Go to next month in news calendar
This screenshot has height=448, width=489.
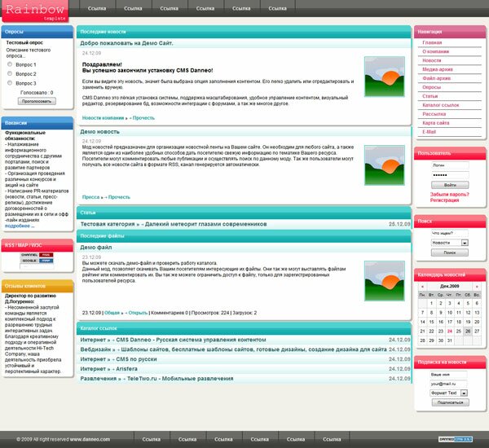point(477,287)
